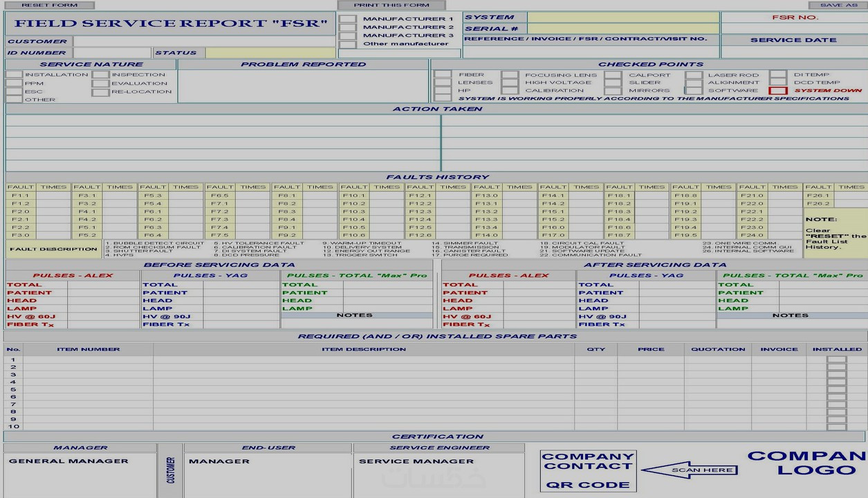Click fault code F13.0 cell
868x498 pixels.
(486, 196)
